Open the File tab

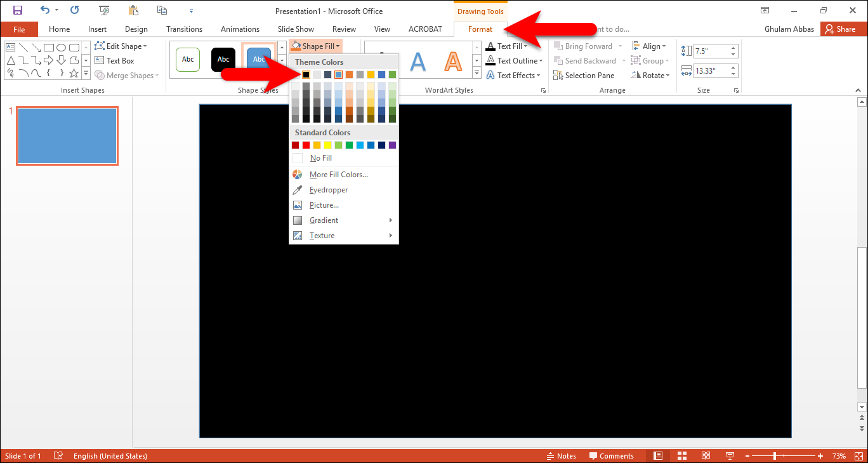[x=19, y=29]
